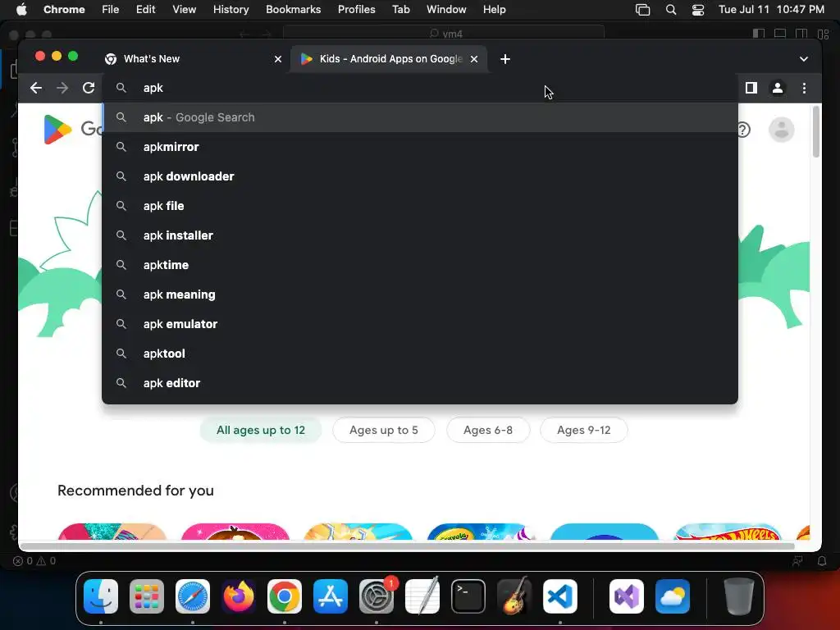Choose apktool suggestion
840x630 pixels.
[x=420, y=354]
